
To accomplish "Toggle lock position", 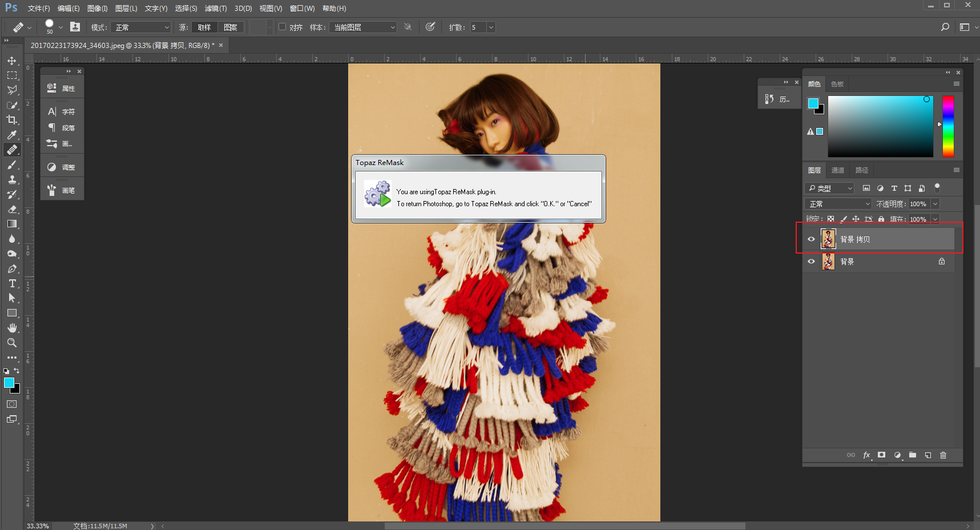I will click(856, 219).
